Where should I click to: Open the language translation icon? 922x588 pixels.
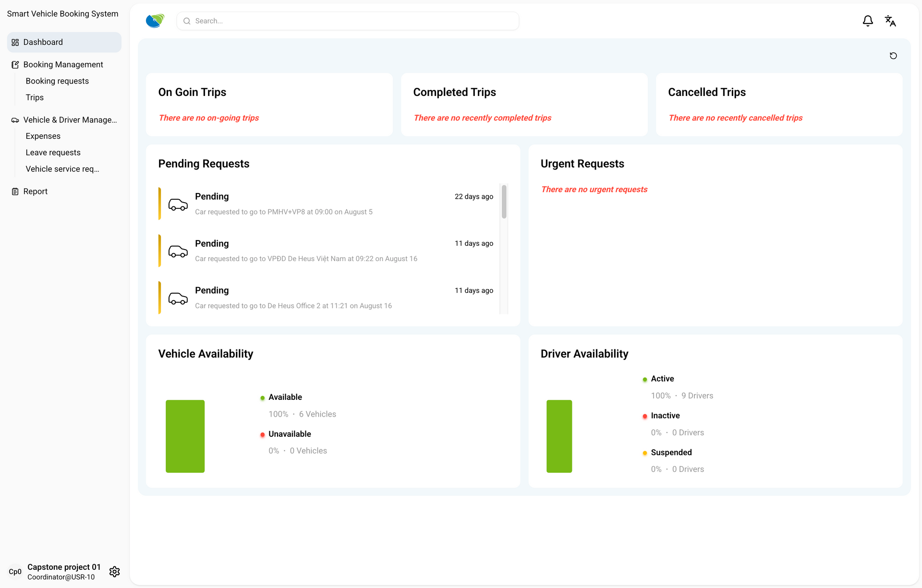[x=890, y=21]
